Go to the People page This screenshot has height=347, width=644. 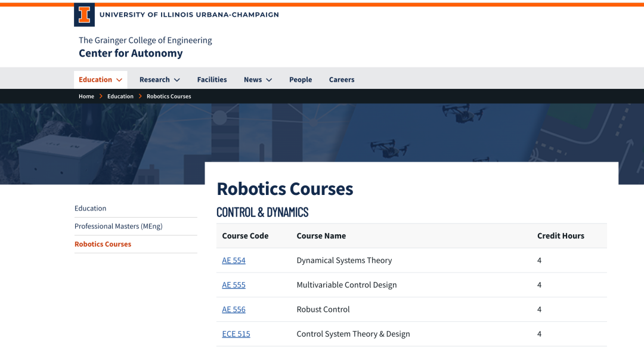[301, 80]
